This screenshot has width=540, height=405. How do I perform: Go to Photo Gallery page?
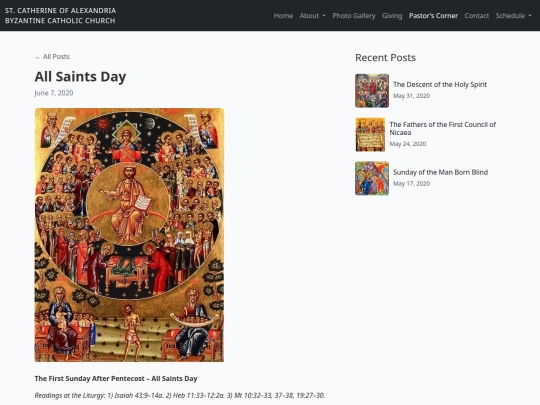pyautogui.click(x=354, y=16)
